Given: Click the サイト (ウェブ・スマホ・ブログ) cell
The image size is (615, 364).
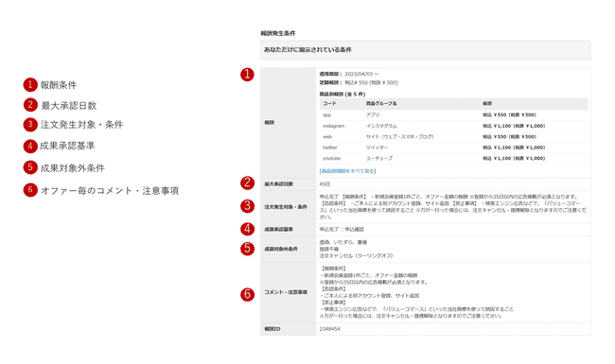Looking at the screenshot, I should 399,137.
